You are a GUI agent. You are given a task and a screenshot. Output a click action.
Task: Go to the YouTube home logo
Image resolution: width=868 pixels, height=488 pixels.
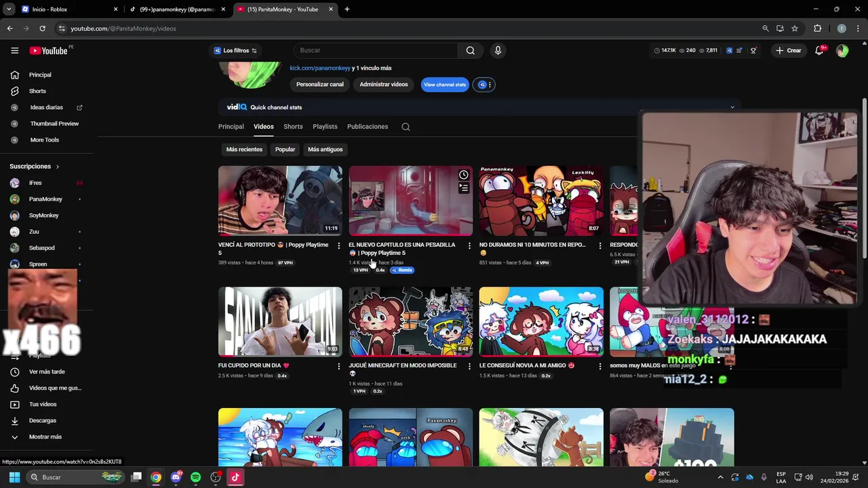coord(48,51)
